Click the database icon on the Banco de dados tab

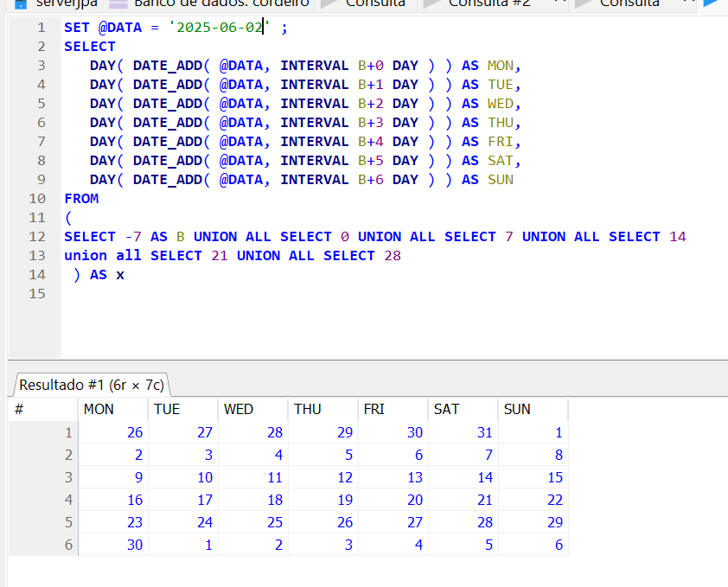118,3
